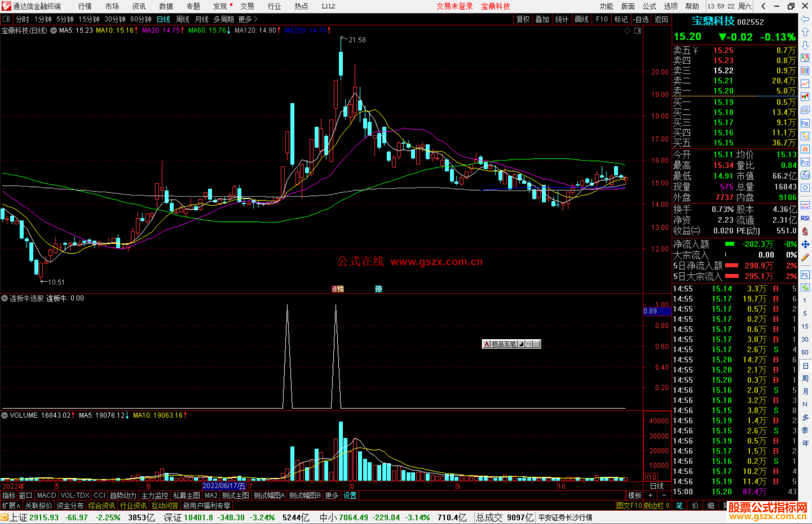Toggle the 连板牛选股 indicator panel circle
The width and height of the screenshot is (812, 524).
click(5, 298)
